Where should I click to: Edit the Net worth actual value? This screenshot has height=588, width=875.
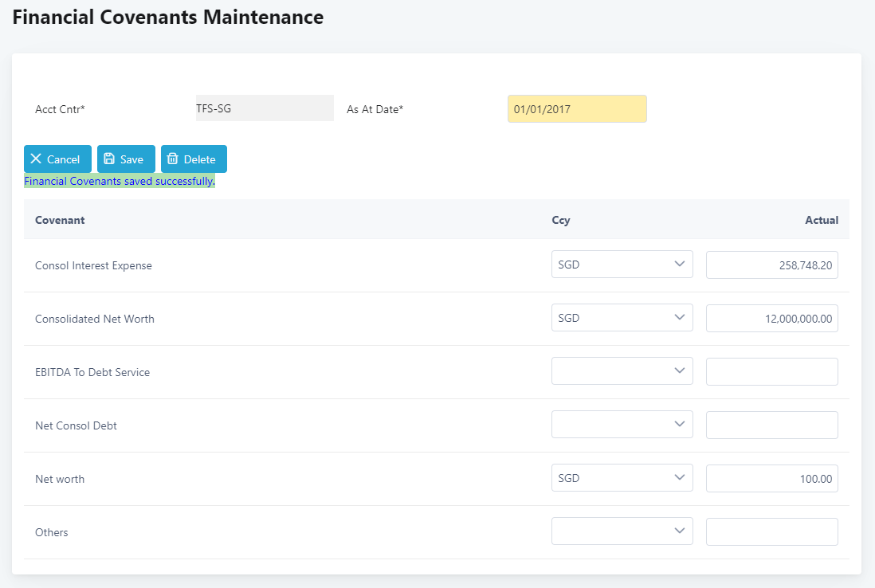pos(771,479)
